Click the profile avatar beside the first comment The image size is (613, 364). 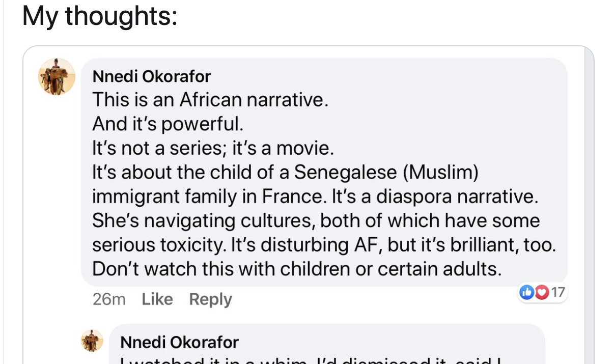coord(57,77)
